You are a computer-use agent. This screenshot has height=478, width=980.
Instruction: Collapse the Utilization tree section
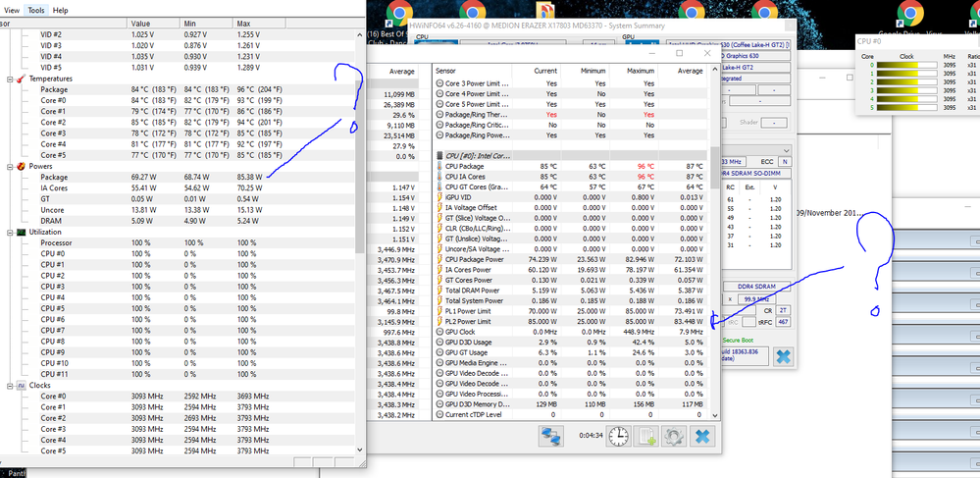click(x=9, y=232)
